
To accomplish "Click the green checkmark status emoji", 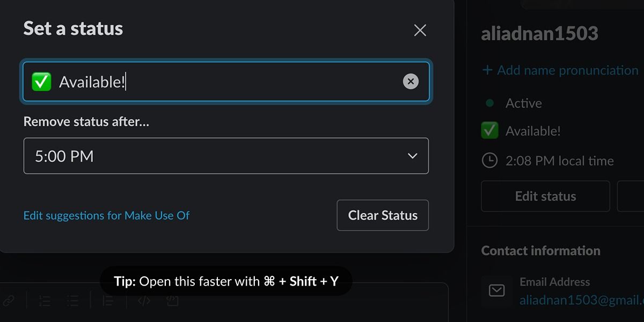I will pyautogui.click(x=41, y=81).
